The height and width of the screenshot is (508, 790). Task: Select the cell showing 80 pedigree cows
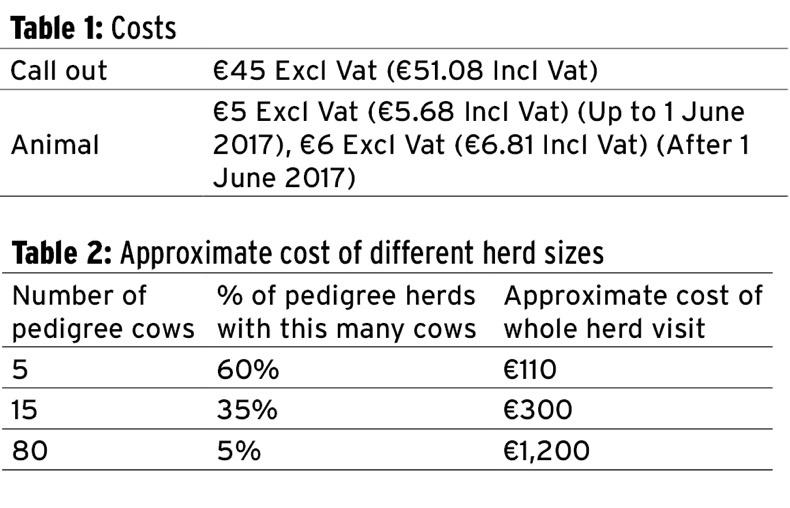(x=31, y=451)
